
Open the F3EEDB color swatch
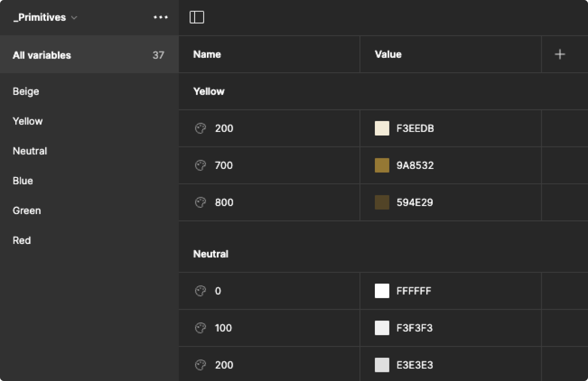tap(382, 128)
